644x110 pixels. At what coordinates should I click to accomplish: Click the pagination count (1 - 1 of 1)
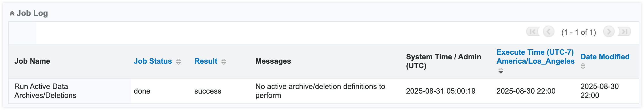click(x=579, y=32)
